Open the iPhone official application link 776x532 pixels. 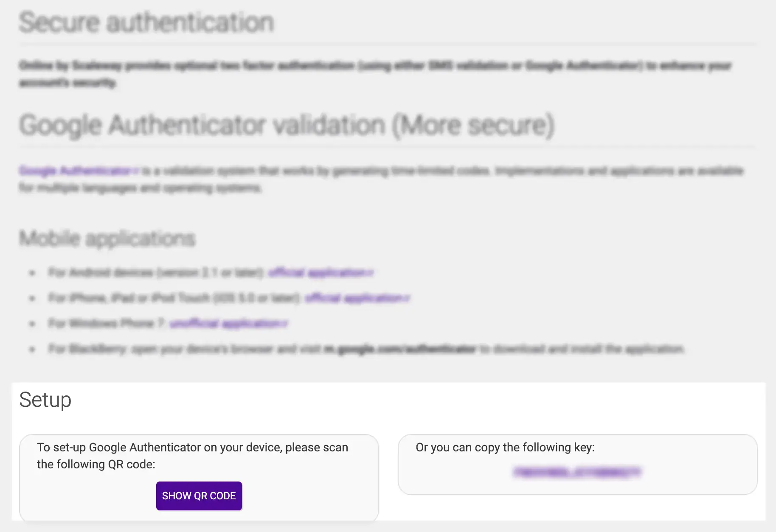[354, 298]
